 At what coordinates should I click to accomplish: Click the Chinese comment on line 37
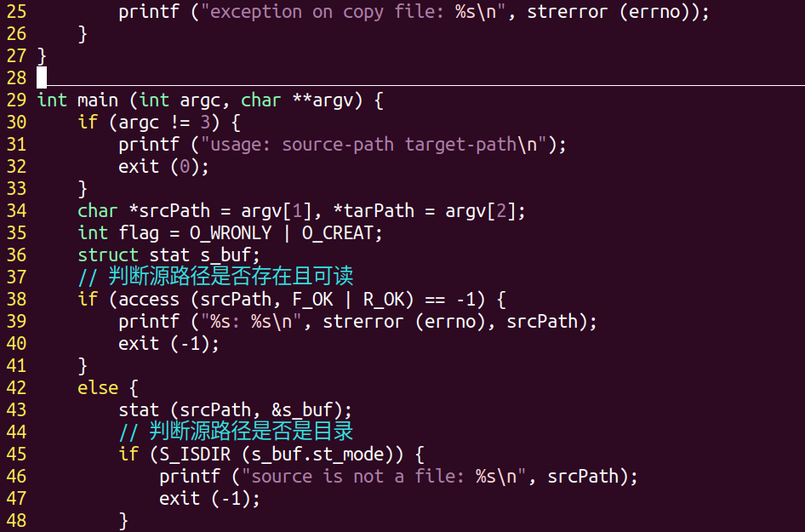[x=230, y=277]
